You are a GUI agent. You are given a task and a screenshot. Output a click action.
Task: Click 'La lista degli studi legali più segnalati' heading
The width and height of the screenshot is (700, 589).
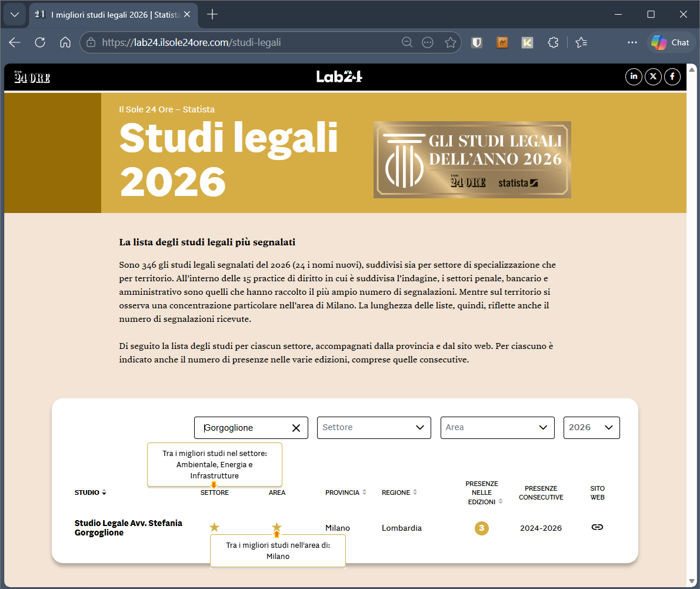tap(207, 242)
